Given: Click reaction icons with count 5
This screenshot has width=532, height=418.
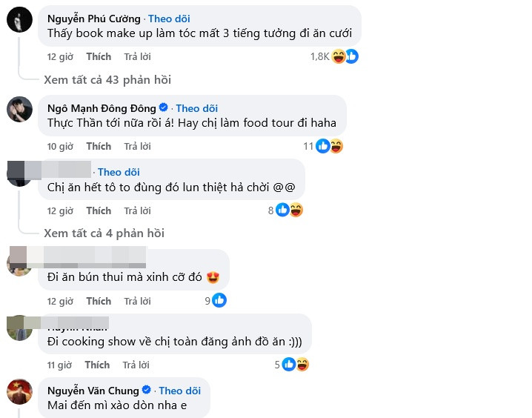Looking at the screenshot, I should [295, 364].
